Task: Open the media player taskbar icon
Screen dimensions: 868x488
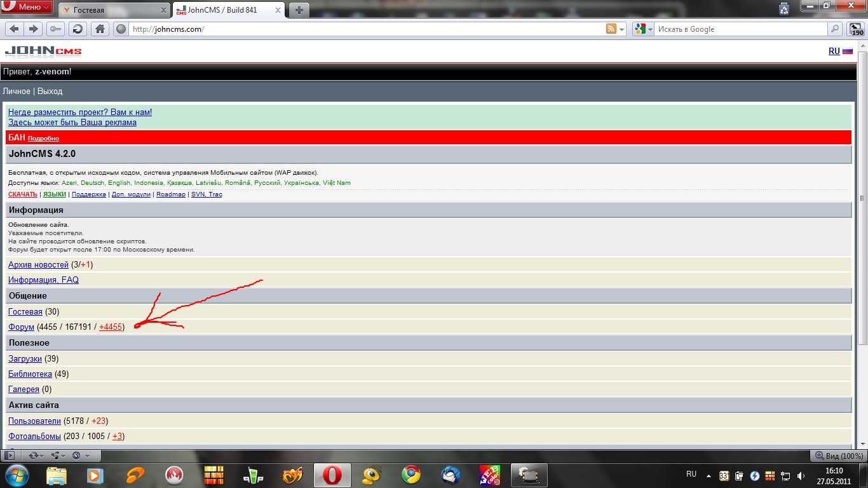Action: 95,475
